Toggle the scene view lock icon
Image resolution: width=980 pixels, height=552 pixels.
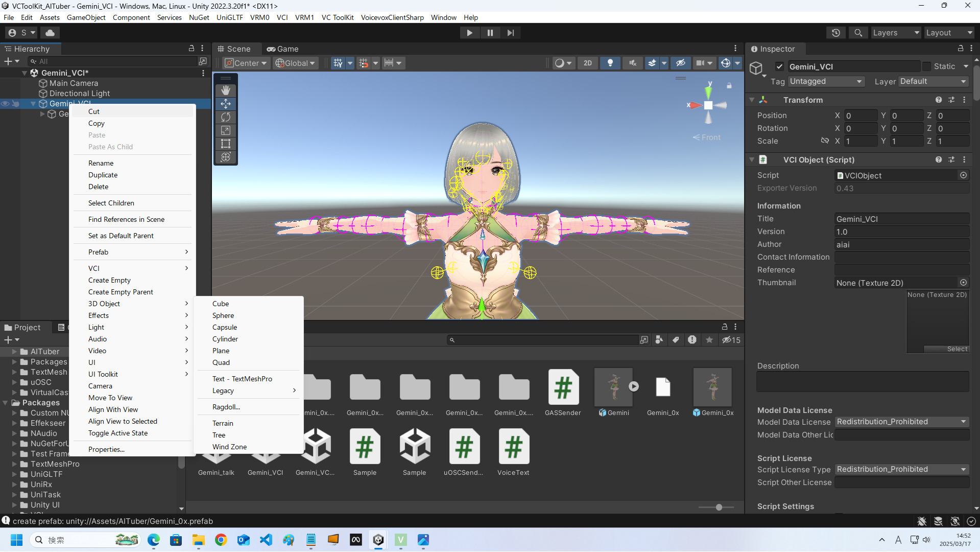(729, 85)
